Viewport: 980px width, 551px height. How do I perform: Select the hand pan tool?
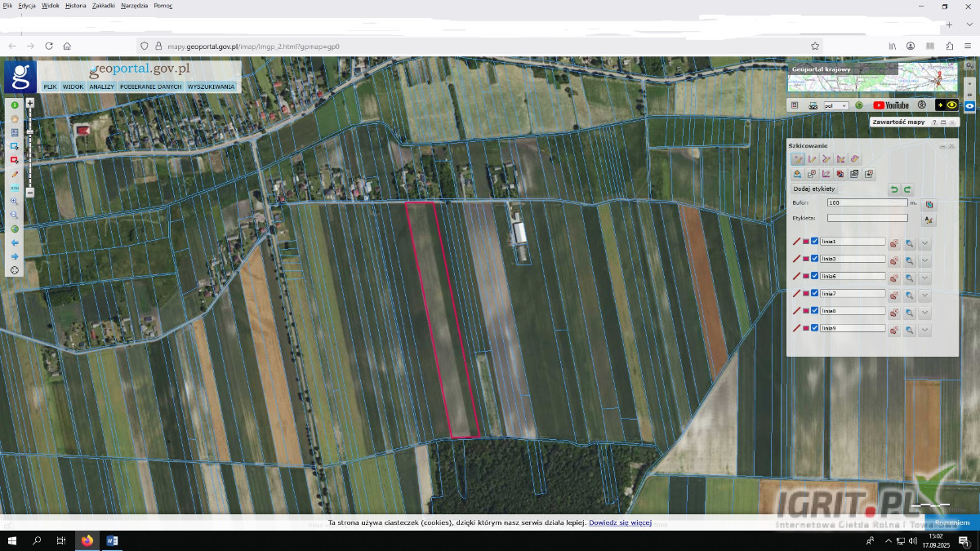(x=15, y=119)
